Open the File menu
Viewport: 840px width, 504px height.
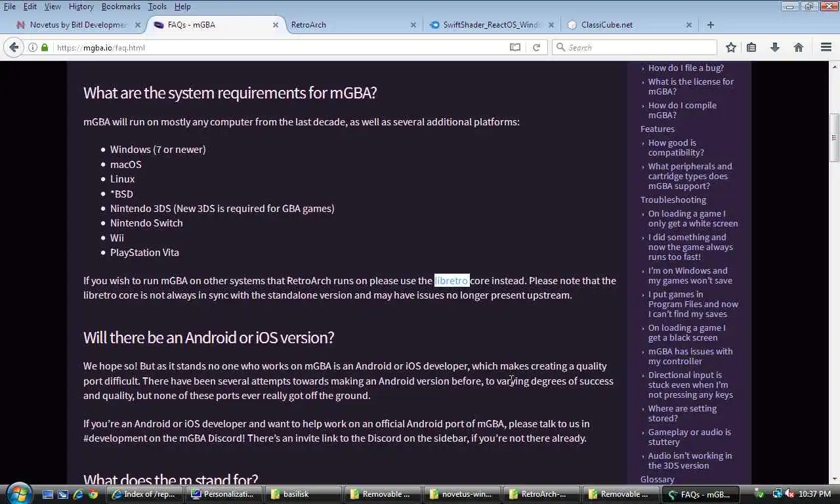pyautogui.click(x=10, y=7)
